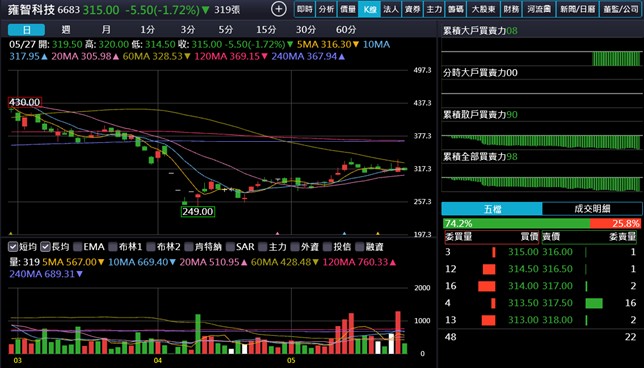The width and height of the screenshot is (644, 368).
Task: Click the bid price 313.50
Action: point(523,303)
